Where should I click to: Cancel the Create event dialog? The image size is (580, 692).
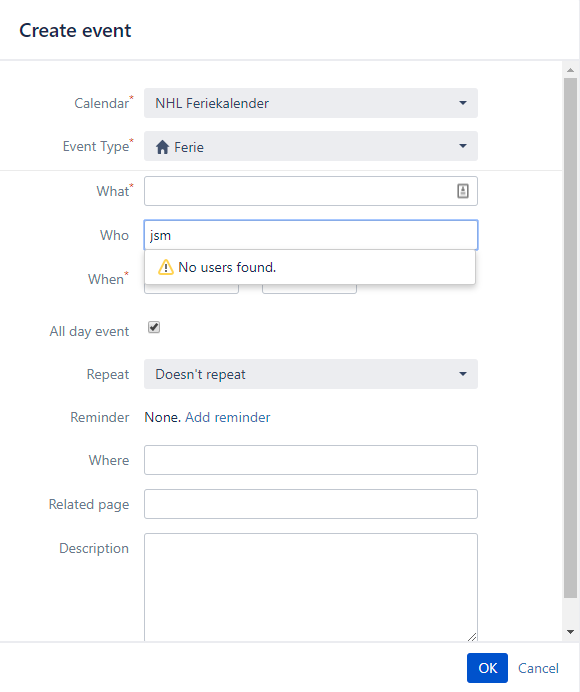(x=538, y=668)
